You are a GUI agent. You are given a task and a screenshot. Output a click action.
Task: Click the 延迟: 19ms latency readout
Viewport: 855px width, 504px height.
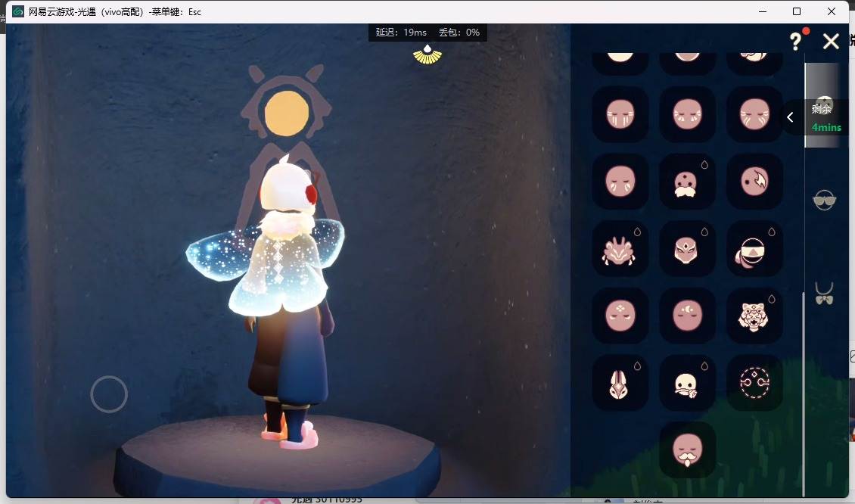(x=401, y=33)
